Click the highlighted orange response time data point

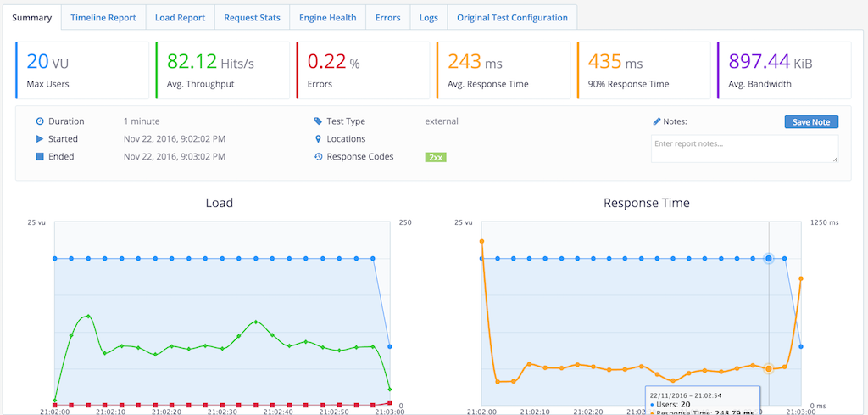point(768,368)
